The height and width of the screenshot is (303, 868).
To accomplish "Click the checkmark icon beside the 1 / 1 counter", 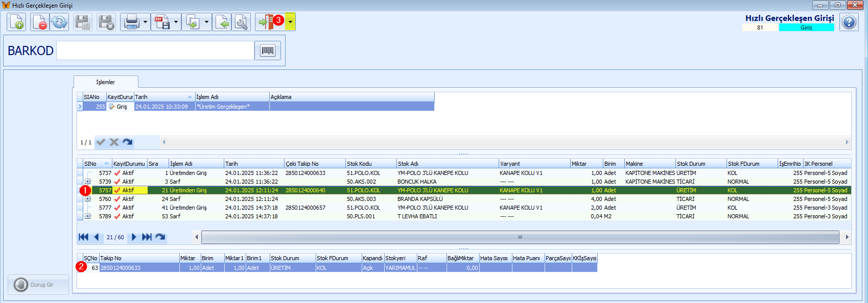I will tap(101, 142).
